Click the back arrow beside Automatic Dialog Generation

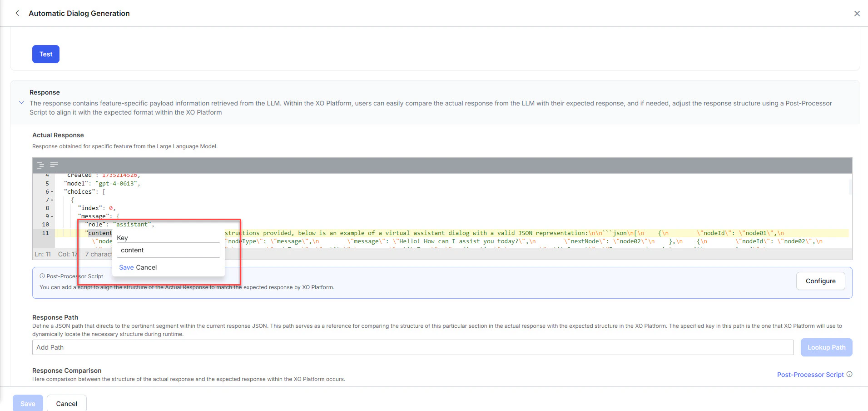pyautogui.click(x=17, y=13)
